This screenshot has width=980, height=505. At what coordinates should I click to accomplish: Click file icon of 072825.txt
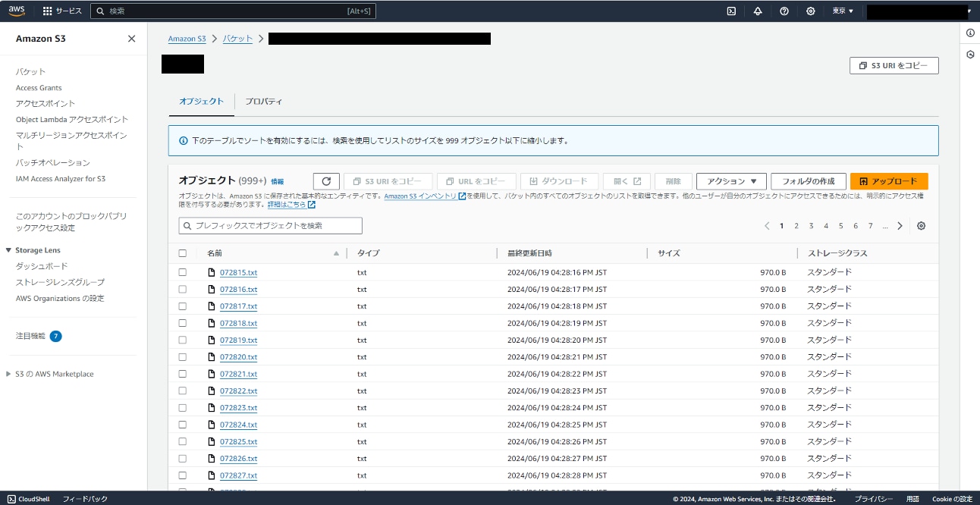(212, 441)
